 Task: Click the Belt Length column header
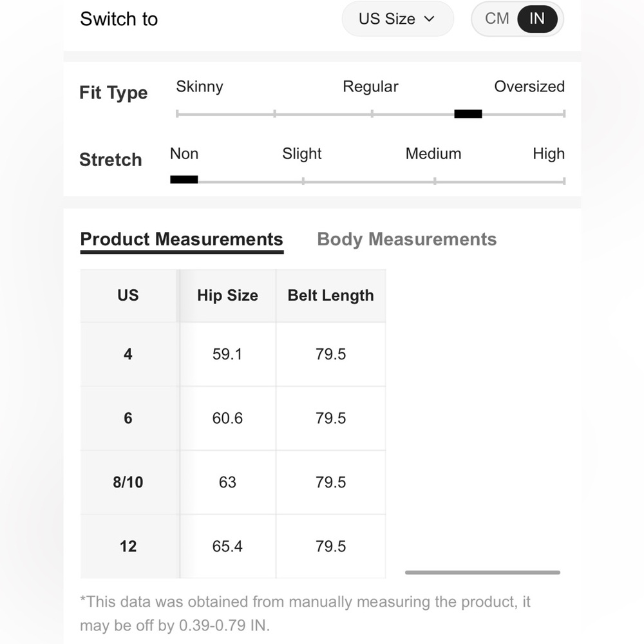(330, 296)
